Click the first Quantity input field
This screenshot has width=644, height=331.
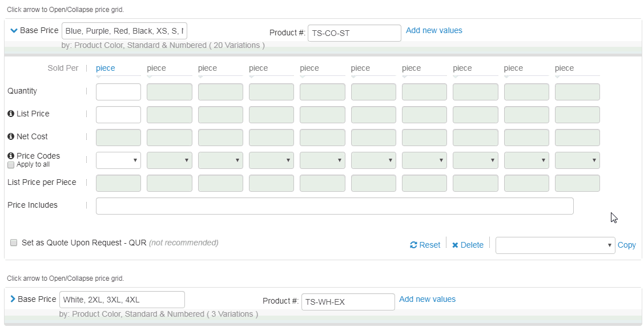click(118, 92)
